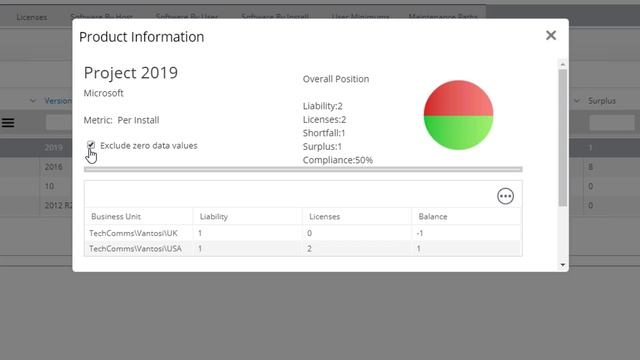Sort by Business Unit column header
The height and width of the screenshot is (360, 640).
coord(116,217)
